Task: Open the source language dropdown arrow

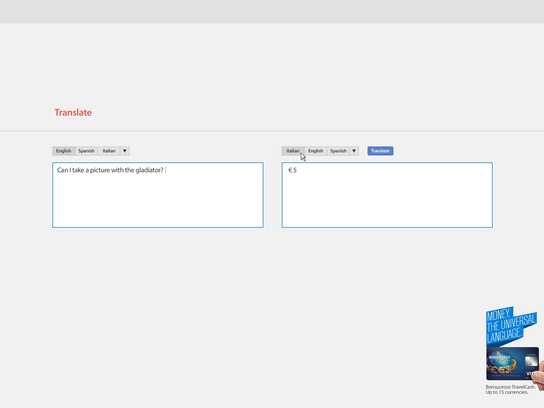Action: pyautogui.click(x=125, y=151)
